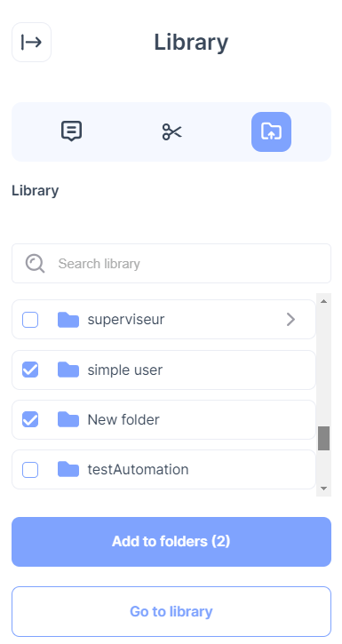Uncheck the New folder checkbox
The image size is (342, 644).
coord(30,419)
